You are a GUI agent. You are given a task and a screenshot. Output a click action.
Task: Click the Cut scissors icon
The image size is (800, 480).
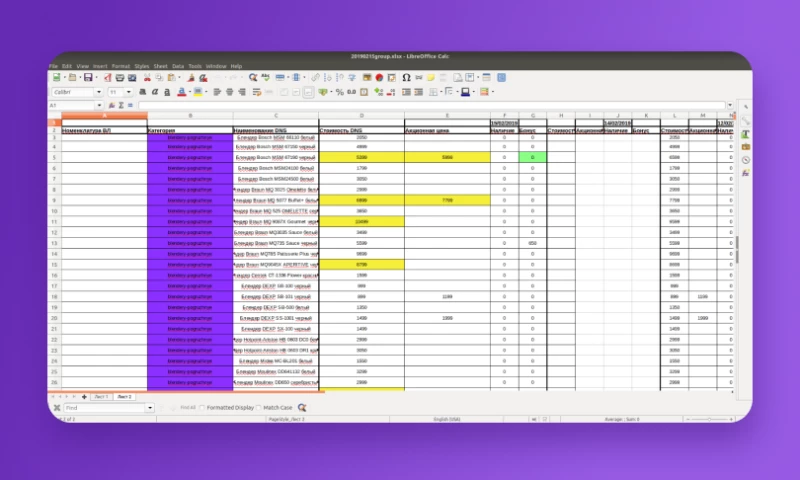point(147,78)
